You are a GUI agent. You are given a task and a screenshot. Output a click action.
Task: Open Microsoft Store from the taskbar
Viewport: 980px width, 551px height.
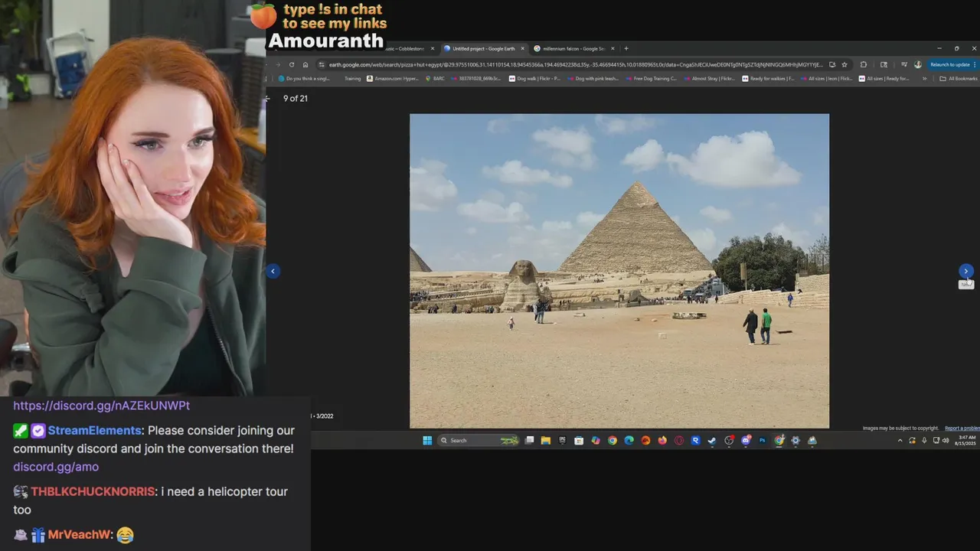(x=579, y=440)
